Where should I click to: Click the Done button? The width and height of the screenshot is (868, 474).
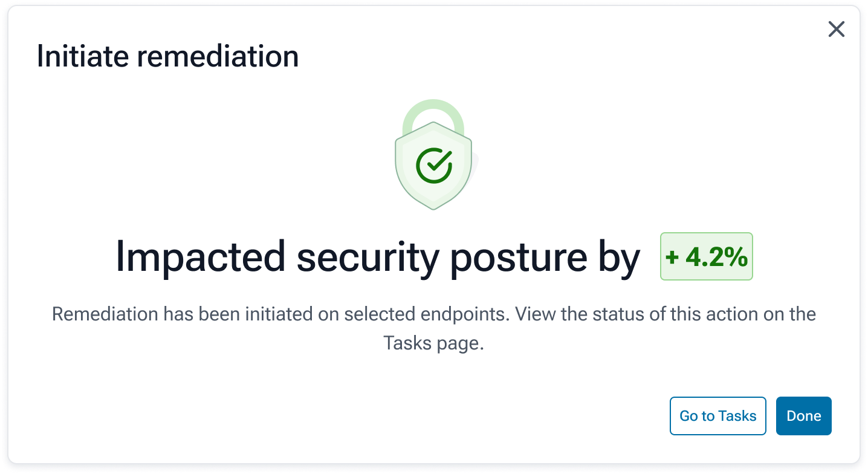(x=803, y=416)
